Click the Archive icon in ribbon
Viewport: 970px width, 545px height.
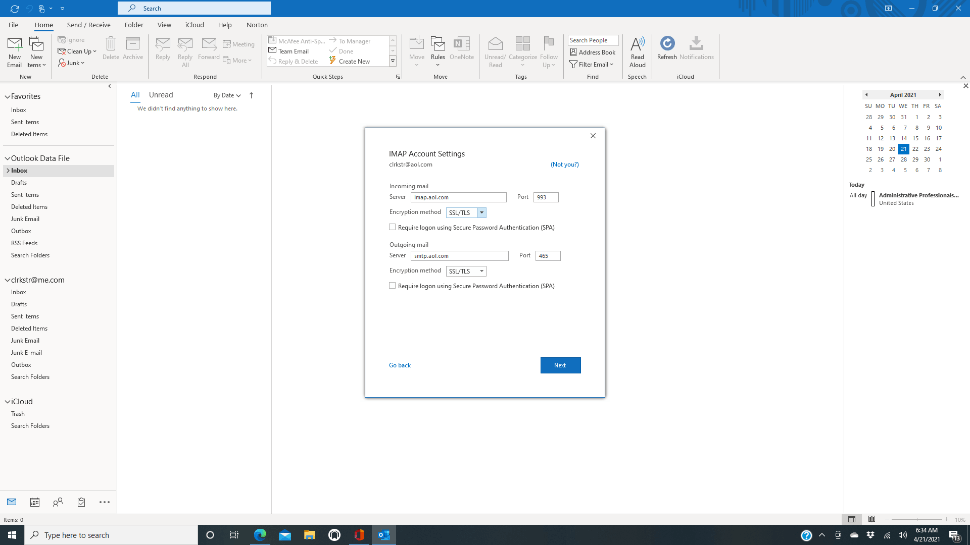coord(133,44)
